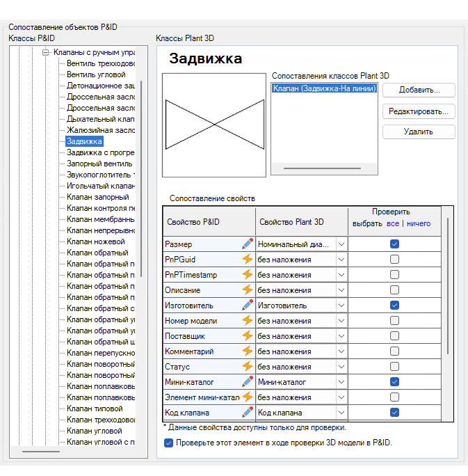Click pencil icon in Мини-каталог row
This screenshot has width=468, height=476.
(248, 382)
